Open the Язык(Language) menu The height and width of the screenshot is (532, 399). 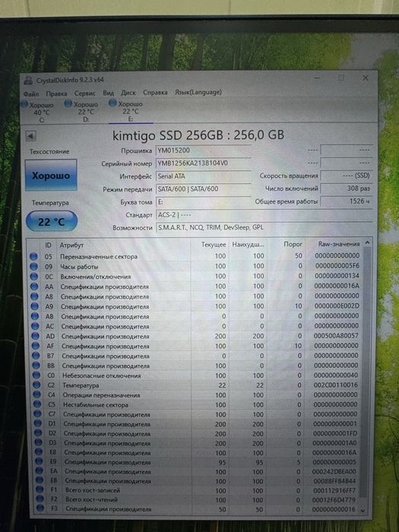tap(198, 92)
